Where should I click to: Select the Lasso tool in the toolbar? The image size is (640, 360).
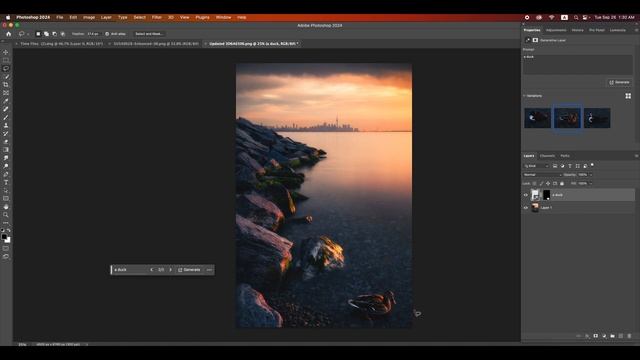click(x=6, y=69)
